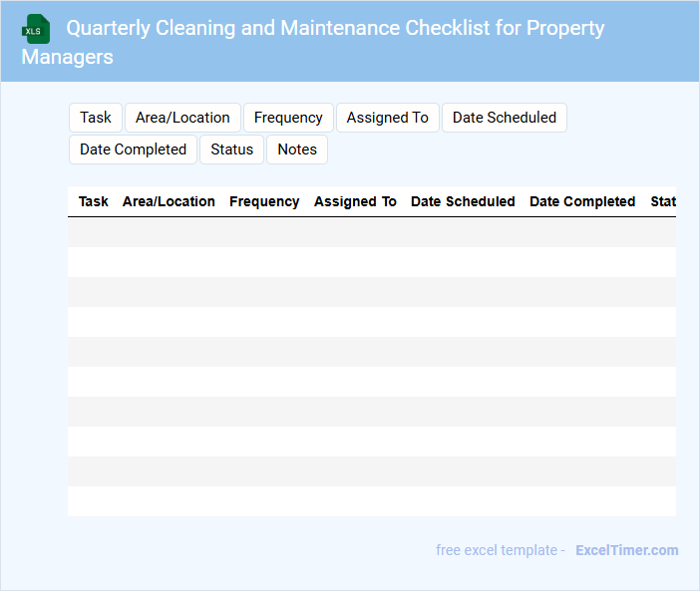Select the Task tag button
This screenshot has width=700, height=591.
pyautogui.click(x=96, y=118)
